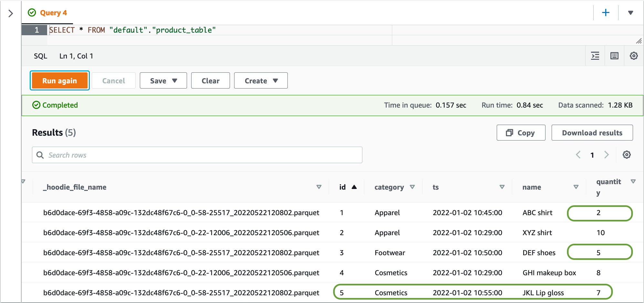Click the Clear button

pyautogui.click(x=210, y=81)
